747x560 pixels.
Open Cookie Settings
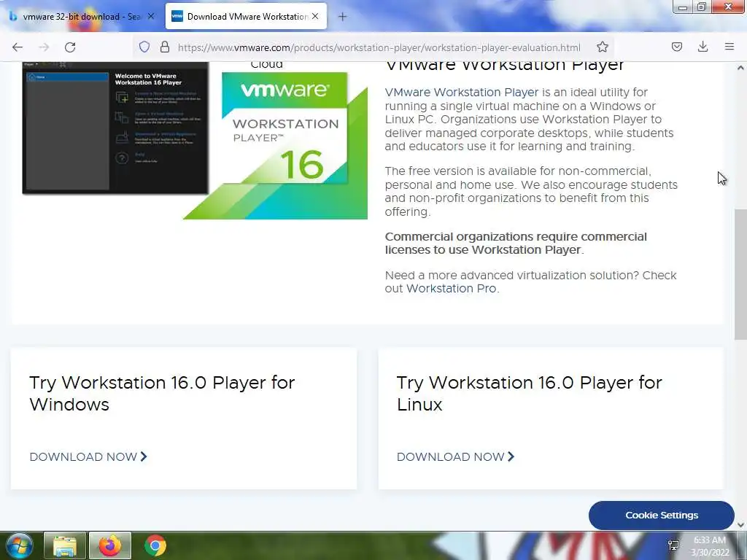click(x=661, y=516)
